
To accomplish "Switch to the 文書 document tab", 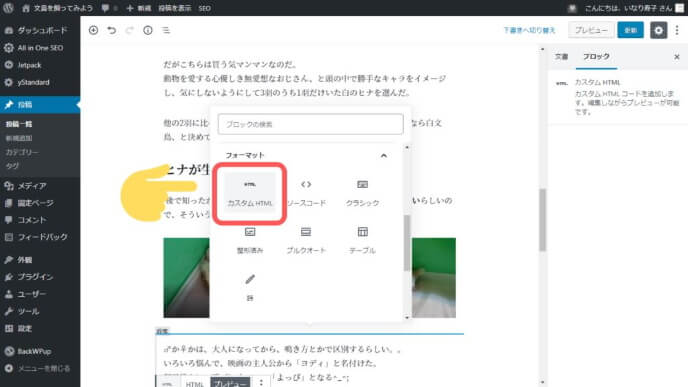I will (561, 57).
